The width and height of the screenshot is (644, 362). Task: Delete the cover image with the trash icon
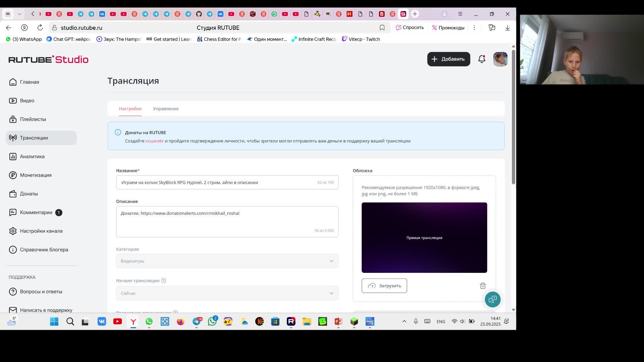point(483,286)
